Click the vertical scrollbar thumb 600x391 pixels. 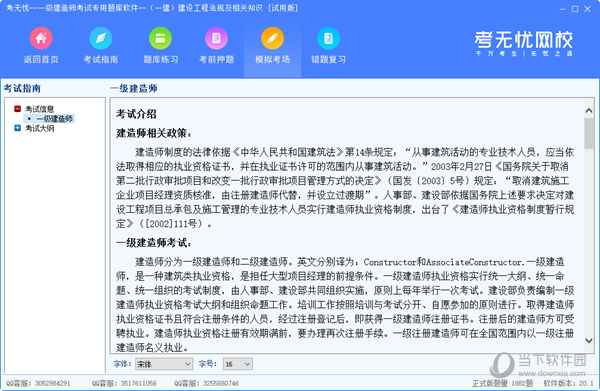point(589,133)
